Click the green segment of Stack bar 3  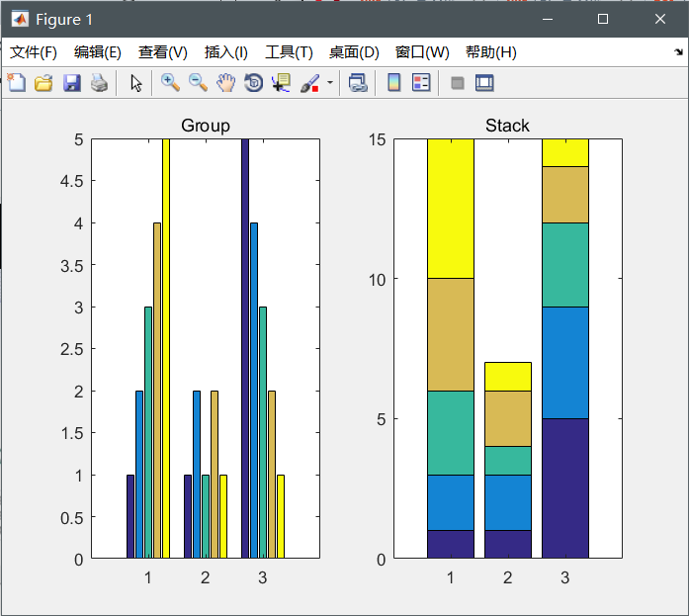click(565, 265)
